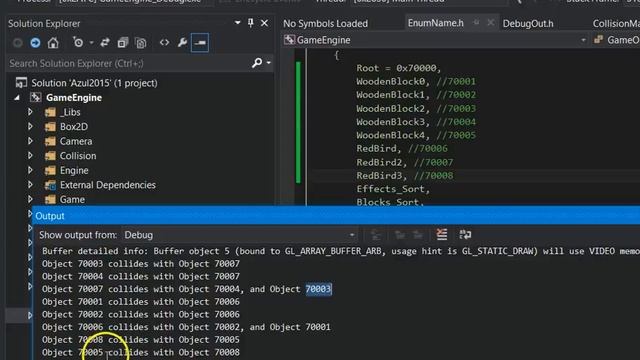Expand External Dependencies node
This screenshot has width=640, height=360.
click(x=30, y=185)
